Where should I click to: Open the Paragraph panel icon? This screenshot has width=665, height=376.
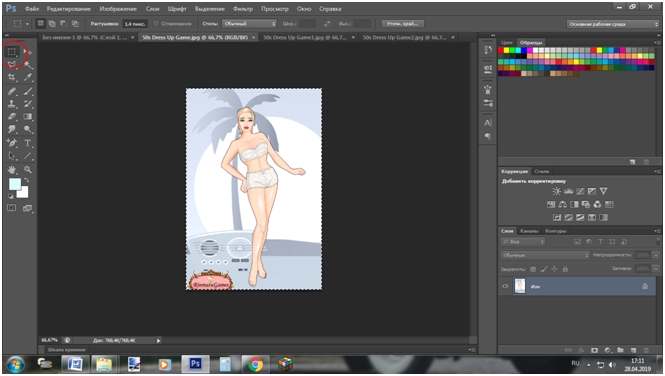pos(488,136)
